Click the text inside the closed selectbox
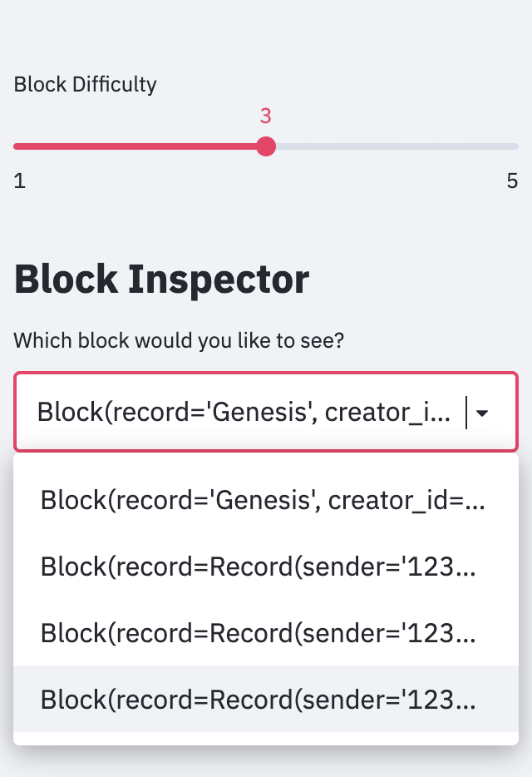 pos(241,412)
